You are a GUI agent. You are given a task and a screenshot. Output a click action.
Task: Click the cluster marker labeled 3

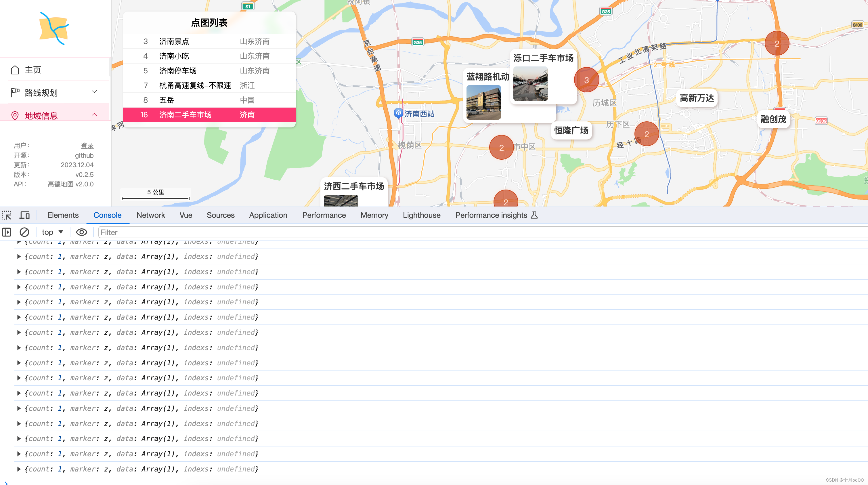(x=586, y=80)
